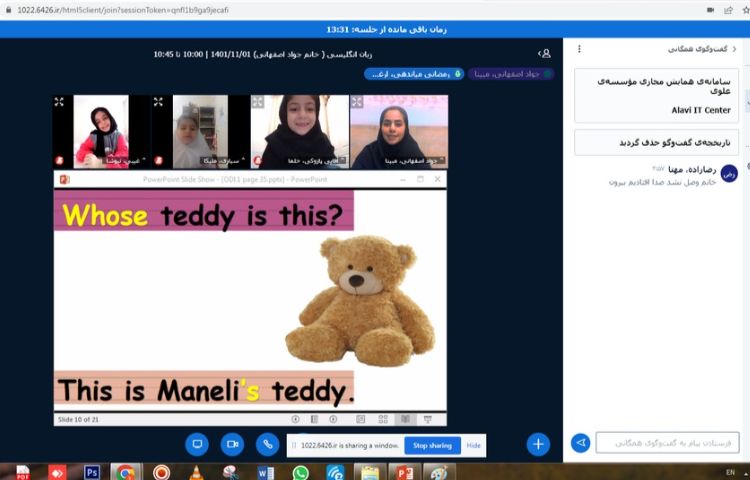Click the phone audio button
Screen dimensions: 750x480
coord(267,443)
